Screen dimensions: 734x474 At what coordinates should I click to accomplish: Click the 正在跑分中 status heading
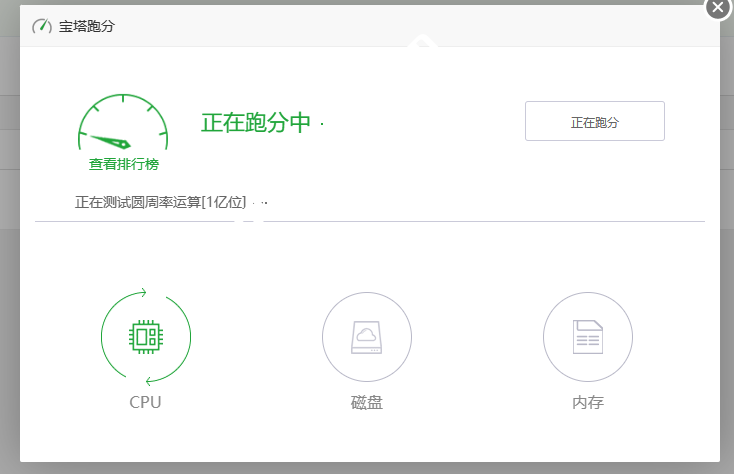click(257, 122)
